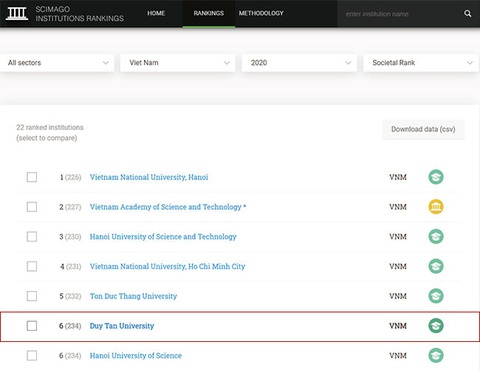Click the VNM code for Duy Tan University
The image size is (480, 370).
[398, 326]
